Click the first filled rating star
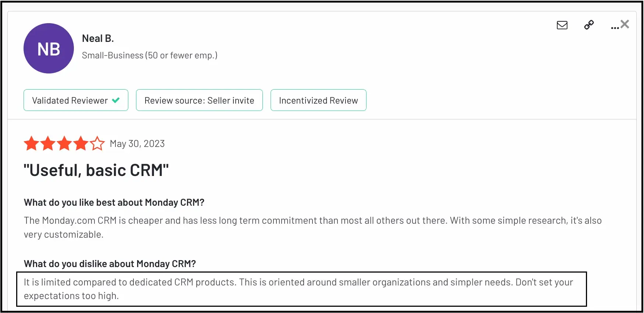This screenshot has width=644, height=313. [31, 144]
